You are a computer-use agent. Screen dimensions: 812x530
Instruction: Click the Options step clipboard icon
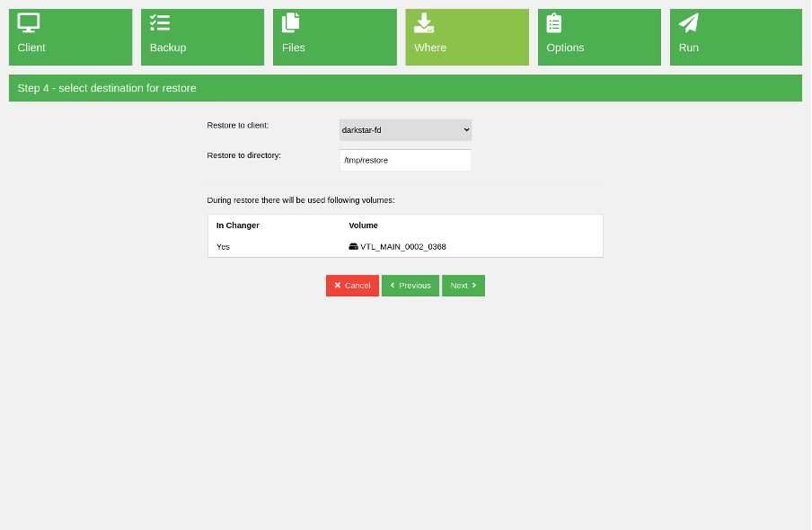(554, 23)
